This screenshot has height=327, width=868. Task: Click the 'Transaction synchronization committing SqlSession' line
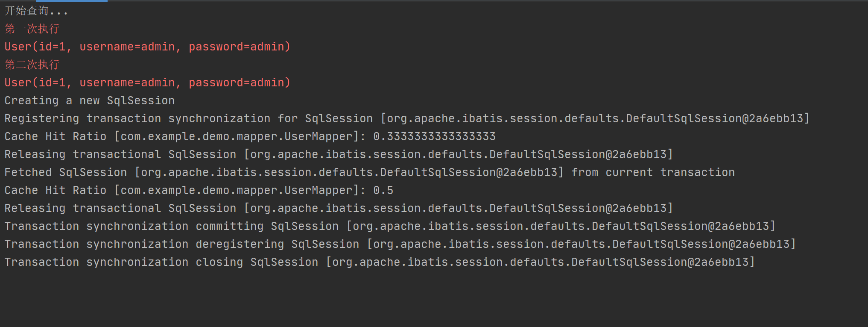(390, 226)
